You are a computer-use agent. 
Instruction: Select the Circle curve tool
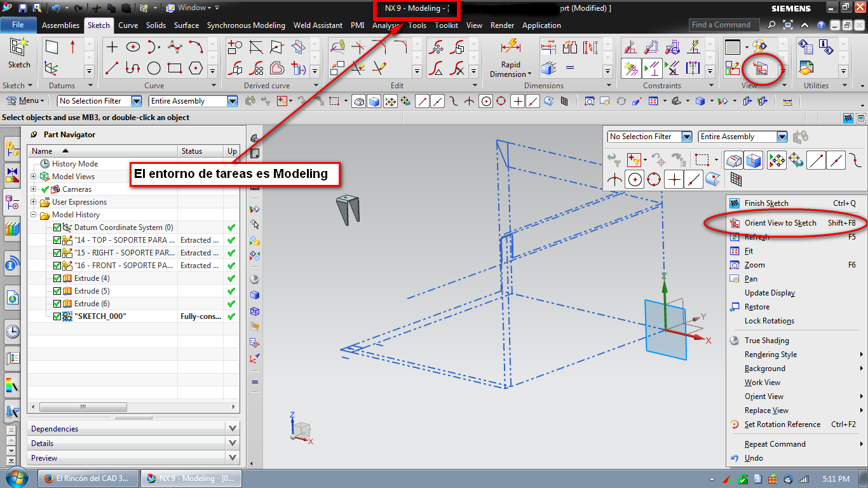click(154, 67)
